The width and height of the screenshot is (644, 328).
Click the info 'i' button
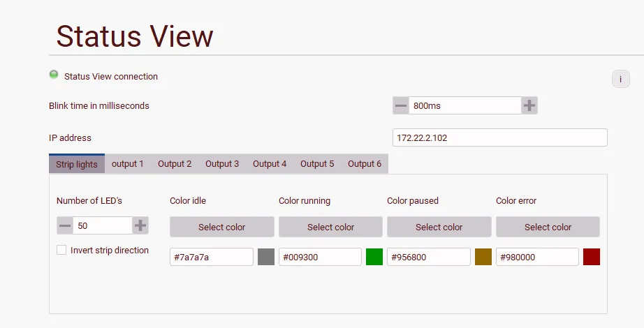click(x=620, y=79)
